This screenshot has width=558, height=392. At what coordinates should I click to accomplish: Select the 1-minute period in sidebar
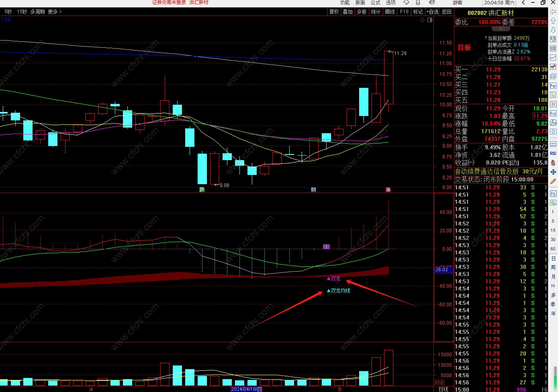(x=553, y=212)
